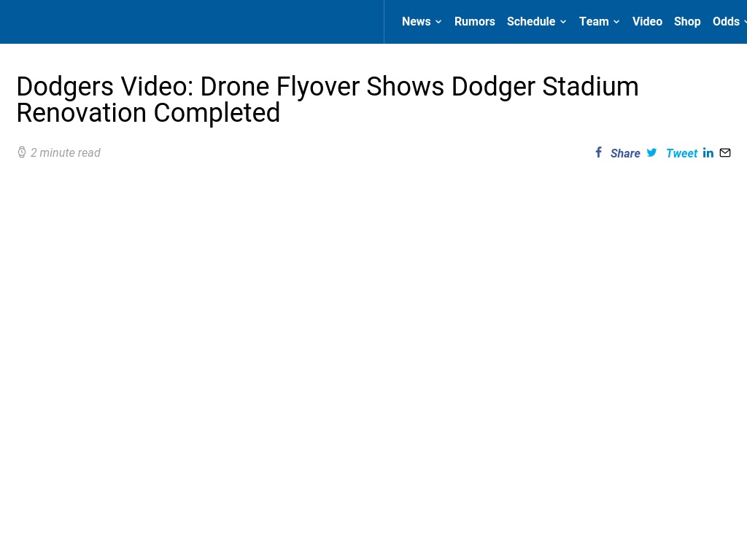This screenshot has width=747, height=560.
Task: Click the Twitter bird icon
Action: pos(651,152)
